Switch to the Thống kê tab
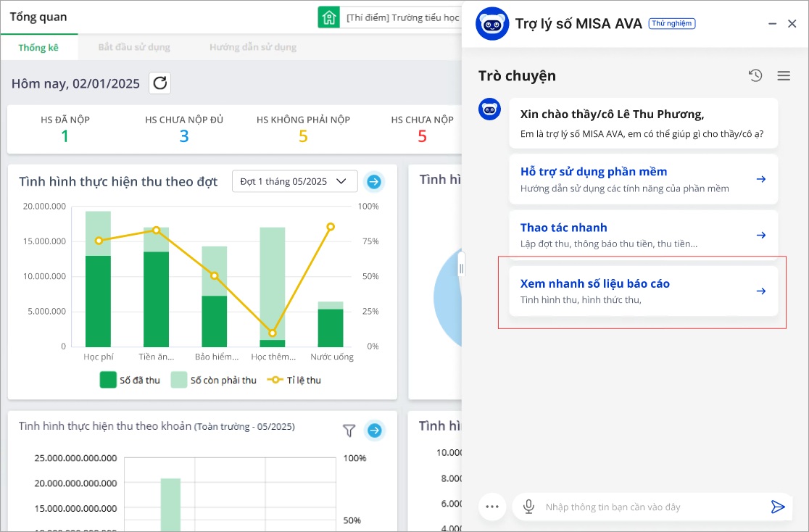This screenshot has width=809, height=532. coord(38,47)
